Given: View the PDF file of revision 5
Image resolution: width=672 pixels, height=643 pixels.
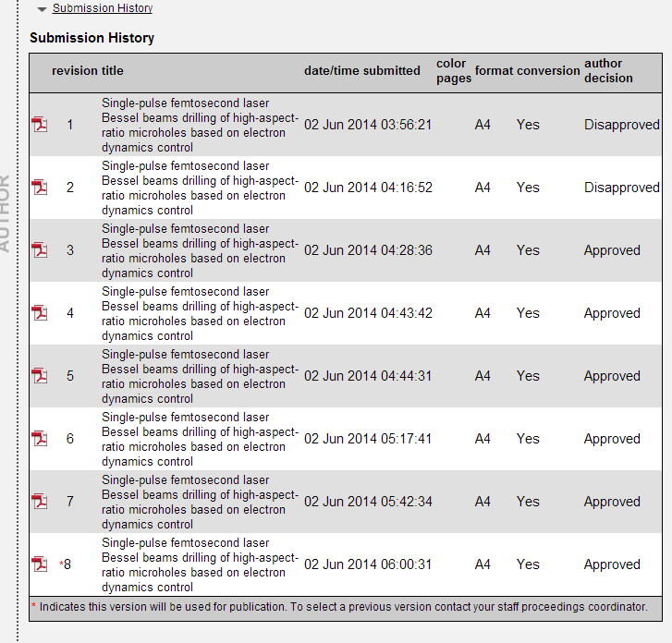Looking at the screenshot, I should [40, 376].
